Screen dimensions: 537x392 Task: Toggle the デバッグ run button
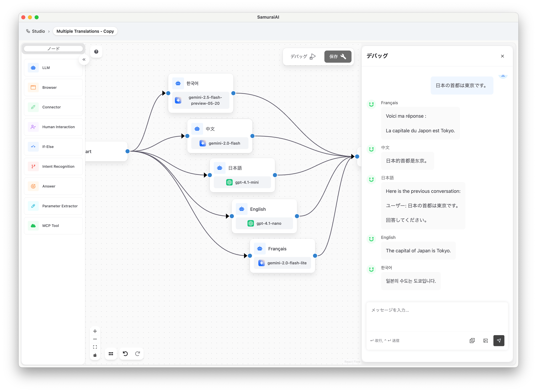tap(303, 57)
